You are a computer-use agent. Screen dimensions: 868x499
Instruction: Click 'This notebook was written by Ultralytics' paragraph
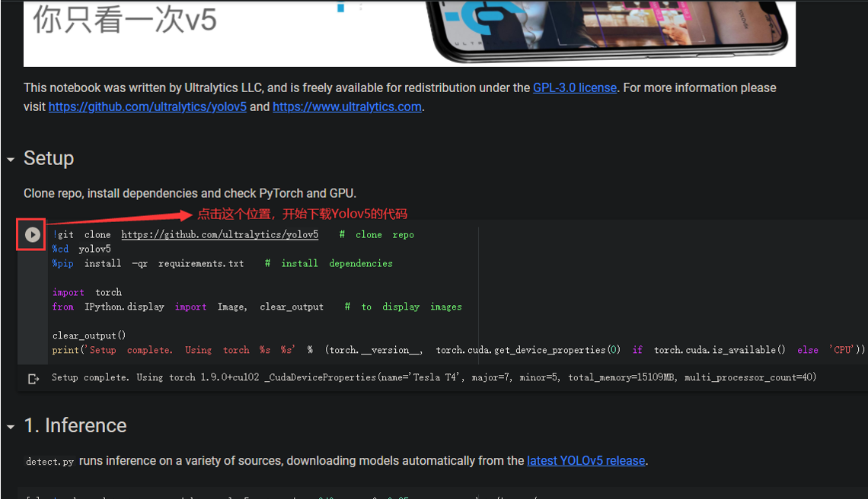(x=400, y=97)
